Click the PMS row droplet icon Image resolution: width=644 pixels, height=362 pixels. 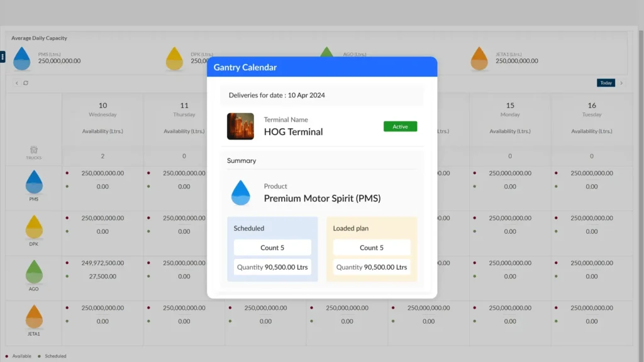pos(34,182)
